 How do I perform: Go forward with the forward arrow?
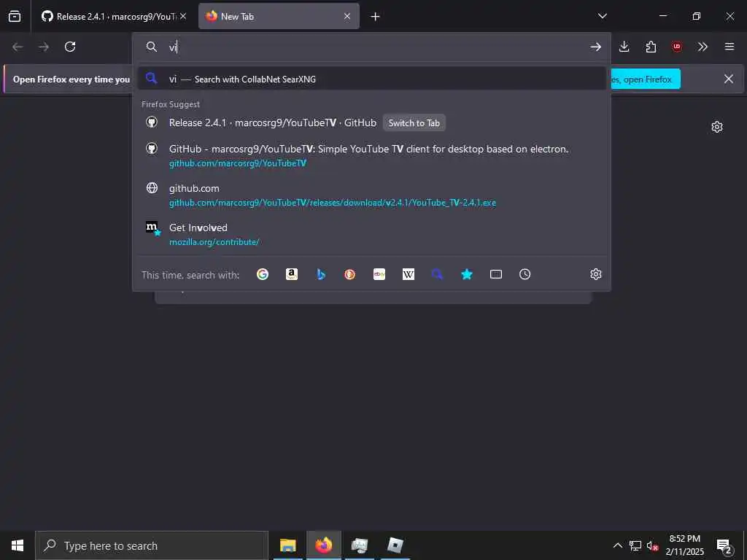(44, 47)
